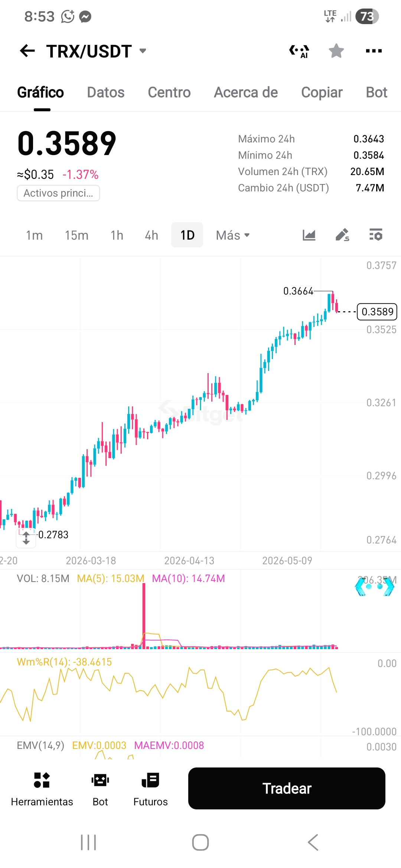Select the drawing pencil tool
The height and width of the screenshot is (868, 401).
point(342,235)
